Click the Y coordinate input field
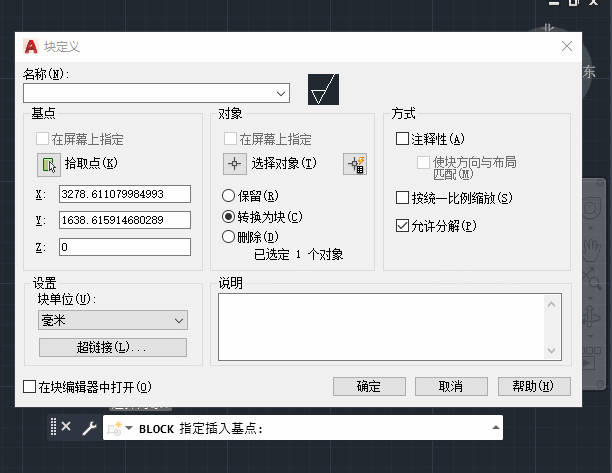612x473 pixels. [125, 220]
